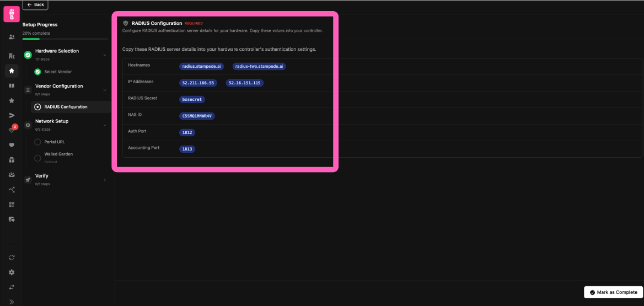This screenshot has width=644, height=306.
Task: Collapse the Network Setup section chevron
Action: click(x=105, y=125)
